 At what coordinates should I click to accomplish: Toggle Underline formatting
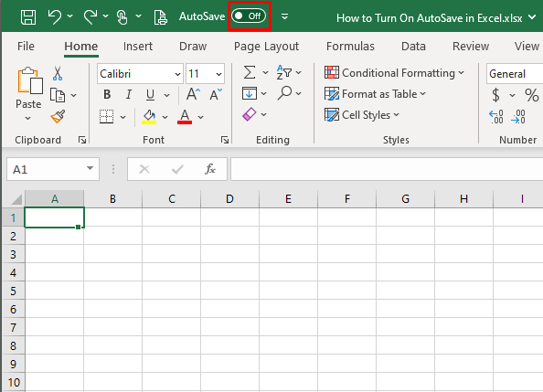[150, 94]
